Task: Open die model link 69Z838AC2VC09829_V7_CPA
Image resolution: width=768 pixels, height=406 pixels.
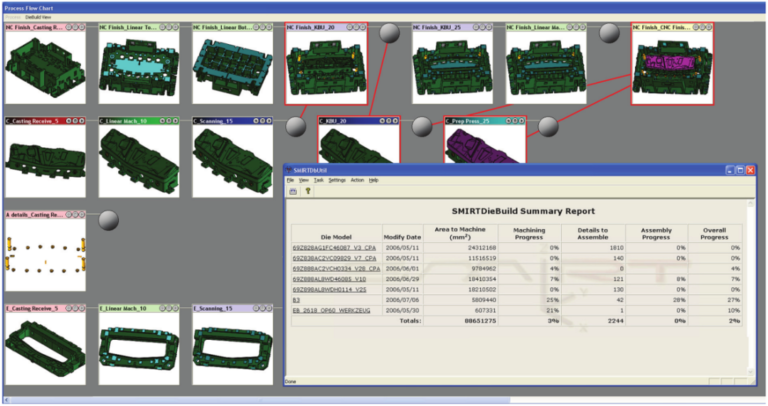Action: [x=335, y=258]
